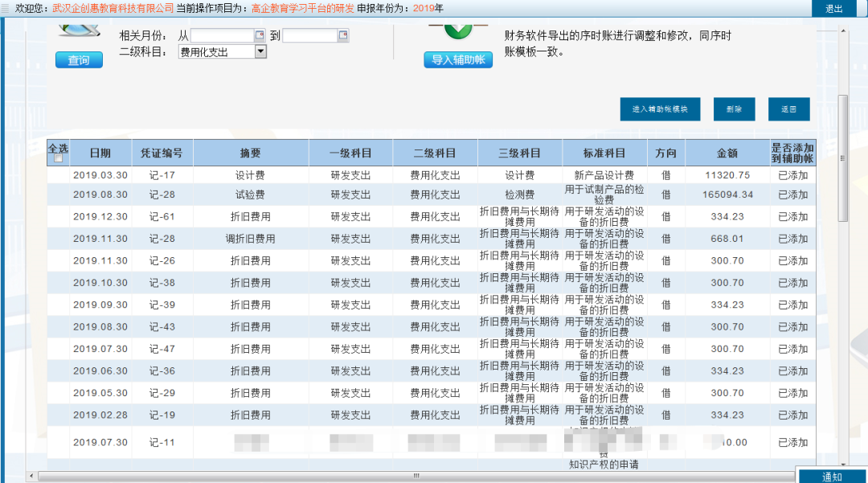Select voucher cell 记-19

click(x=162, y=415)
